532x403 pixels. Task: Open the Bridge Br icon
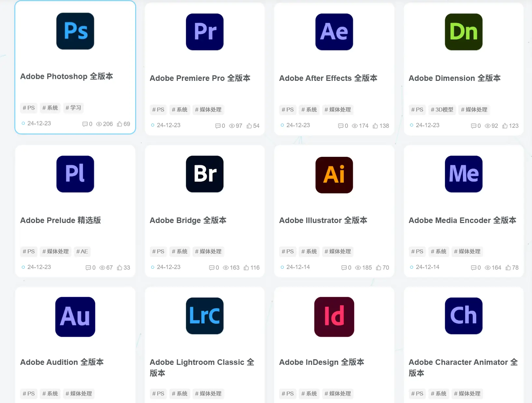coord(205,174)
